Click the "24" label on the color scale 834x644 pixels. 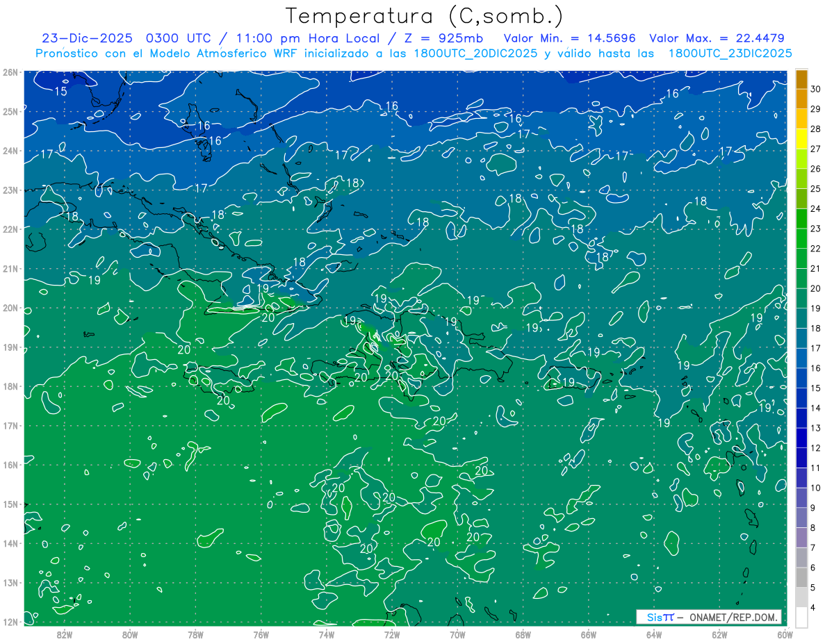point(815,208)
